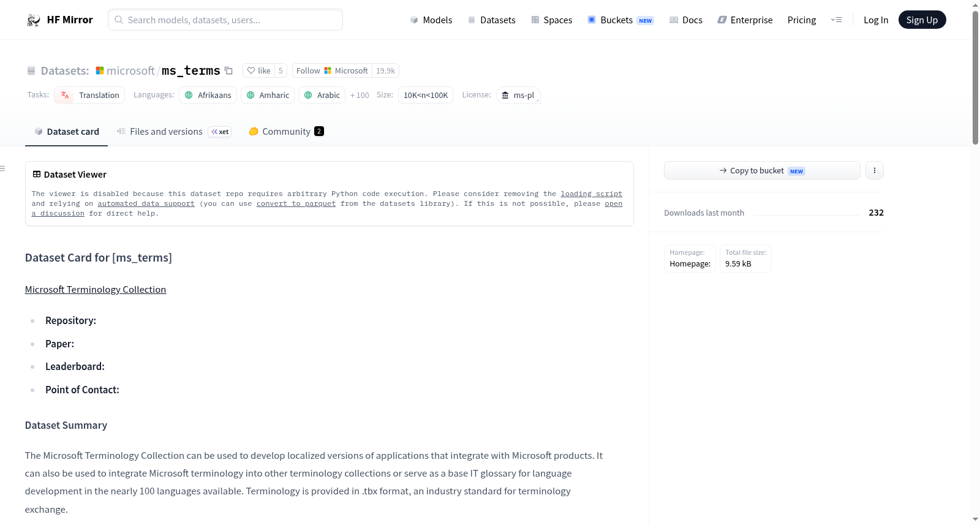Select the Arabic language tag
980x525 pixels.
click(322, 95)
